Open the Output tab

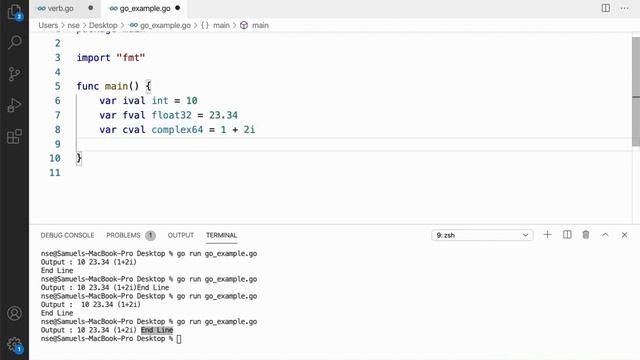181,235
